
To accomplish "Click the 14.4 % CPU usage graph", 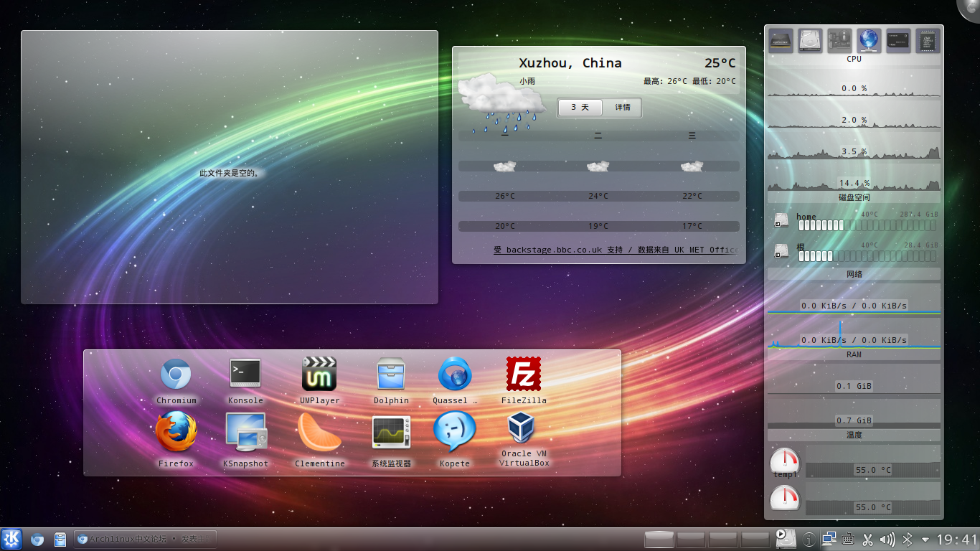I will pyautogui.click(x=854, y=176).
